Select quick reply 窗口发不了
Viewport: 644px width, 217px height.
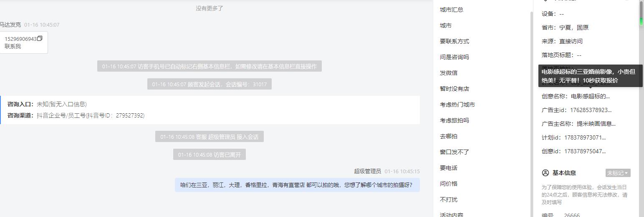coord(454,152)
